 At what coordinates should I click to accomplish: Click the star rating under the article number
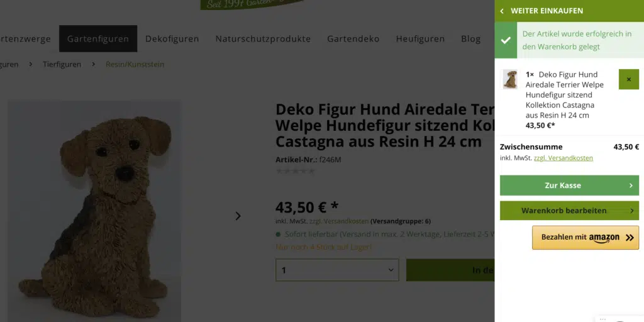(296, 171)
